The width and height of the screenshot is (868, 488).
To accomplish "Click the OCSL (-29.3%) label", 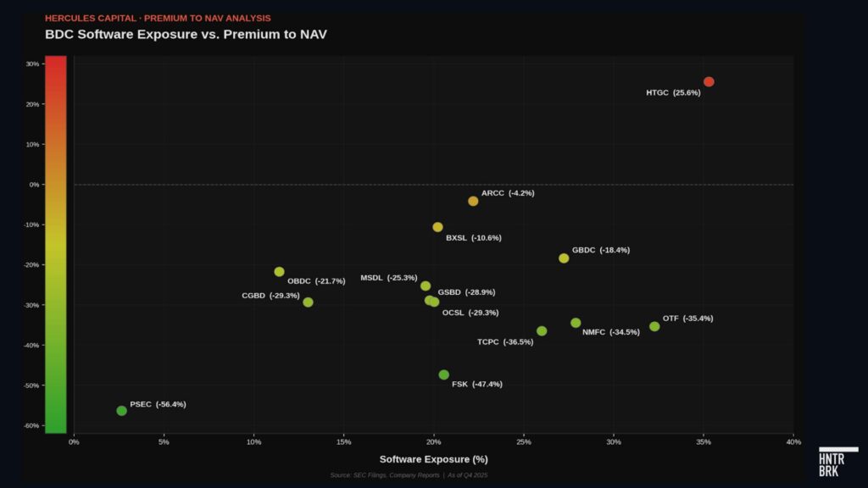I will [x=470, y=313].
